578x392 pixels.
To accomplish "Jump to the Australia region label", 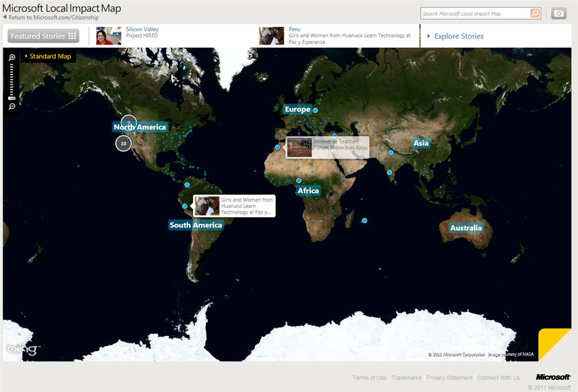I will tap(466, 228).
